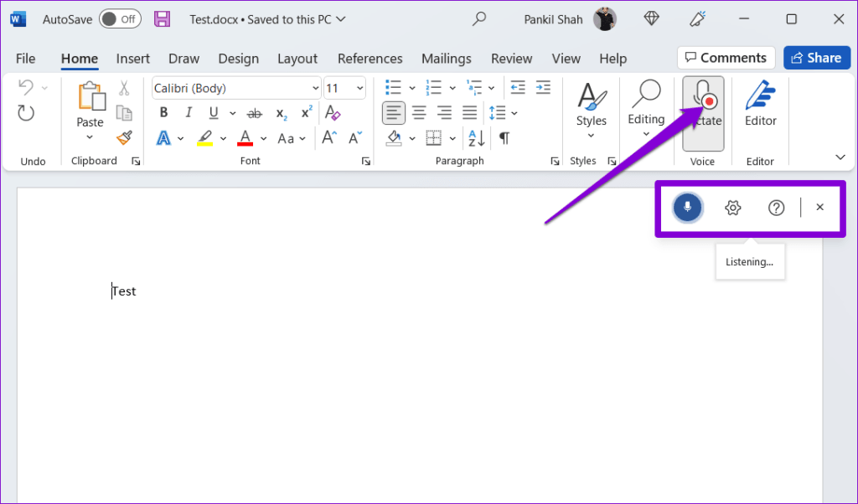Insert a multilevel list
This screenshot has height=504, width=858.
474,87
